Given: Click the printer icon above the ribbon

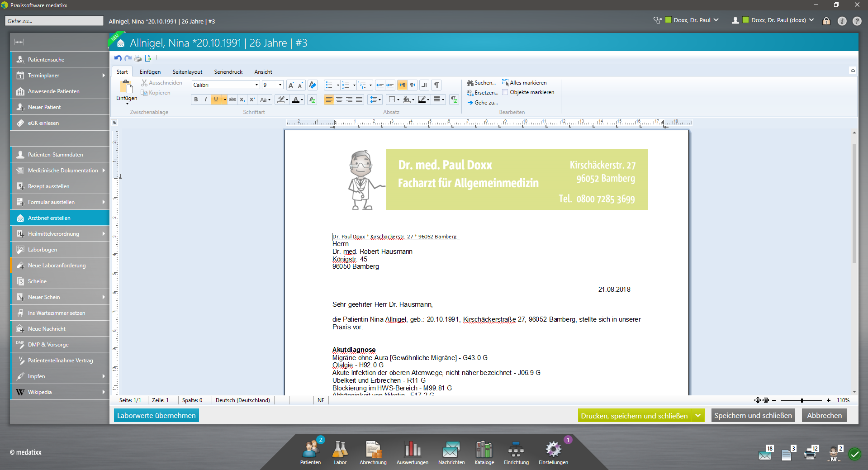Looking at the screenshot, I should click(138, 58).
